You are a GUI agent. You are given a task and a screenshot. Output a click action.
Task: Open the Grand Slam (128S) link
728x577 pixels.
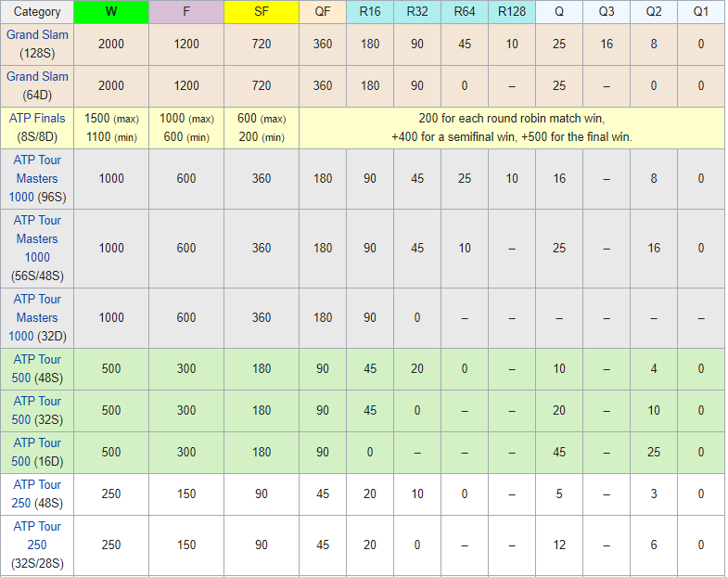click(x=37, y=35)
